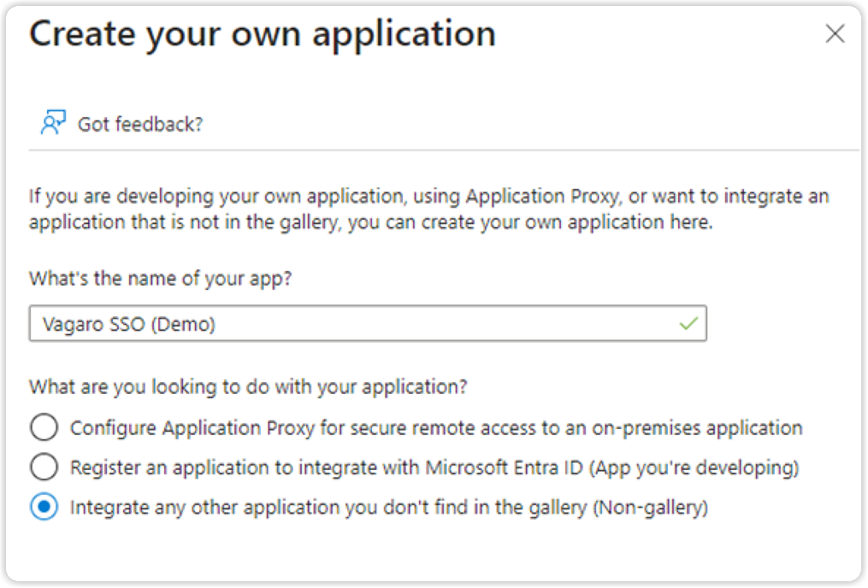
Task: Select Register an application with Entra ID radio
Action: point(44,467)
